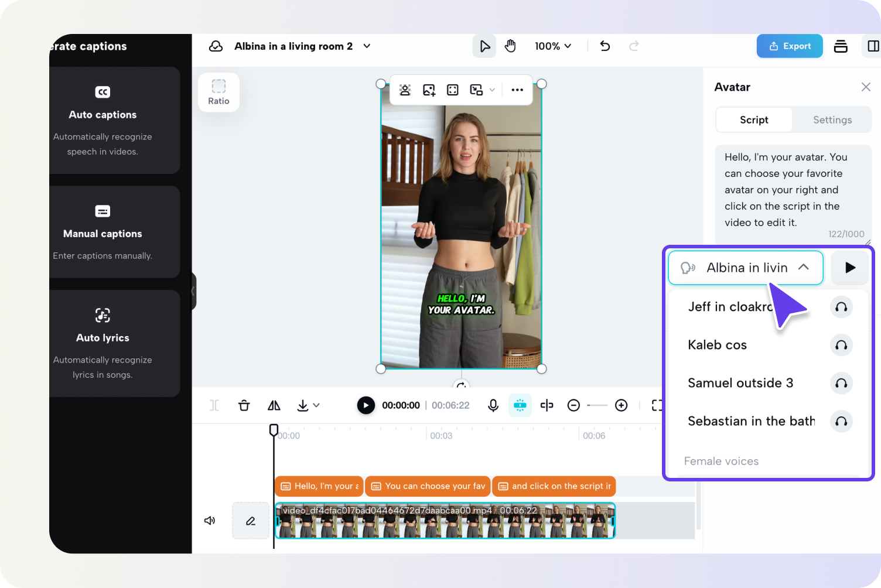Open the more options ellipsis menu

pos(517,90)
